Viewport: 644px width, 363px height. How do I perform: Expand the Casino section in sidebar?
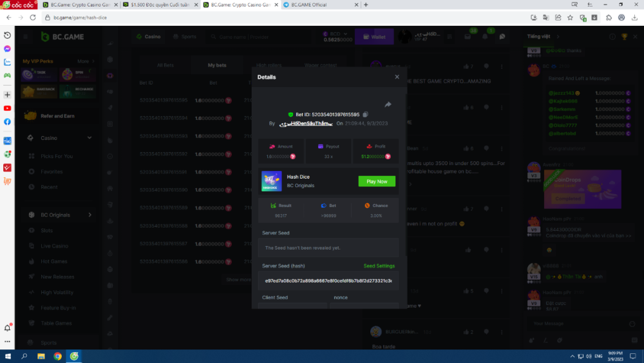point(90,138)
